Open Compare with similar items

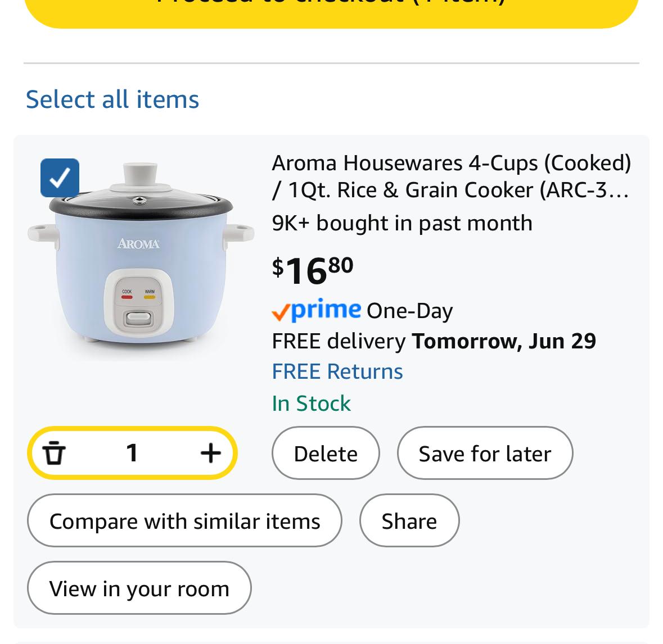pyautogui.click(x=184, y=520)
